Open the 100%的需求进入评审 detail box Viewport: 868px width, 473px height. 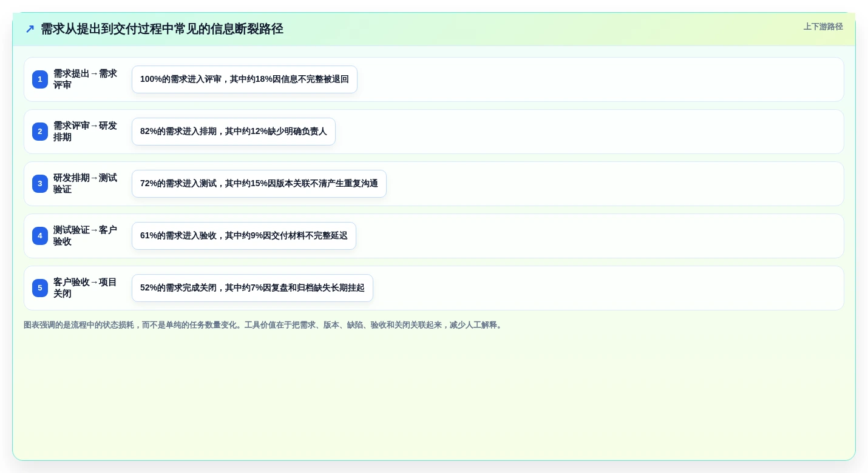point(245,79)
